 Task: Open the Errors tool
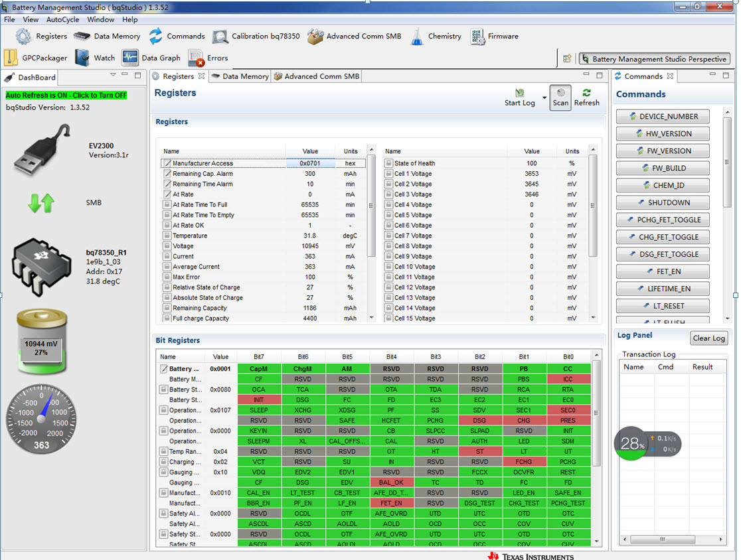tap(208, 58)
